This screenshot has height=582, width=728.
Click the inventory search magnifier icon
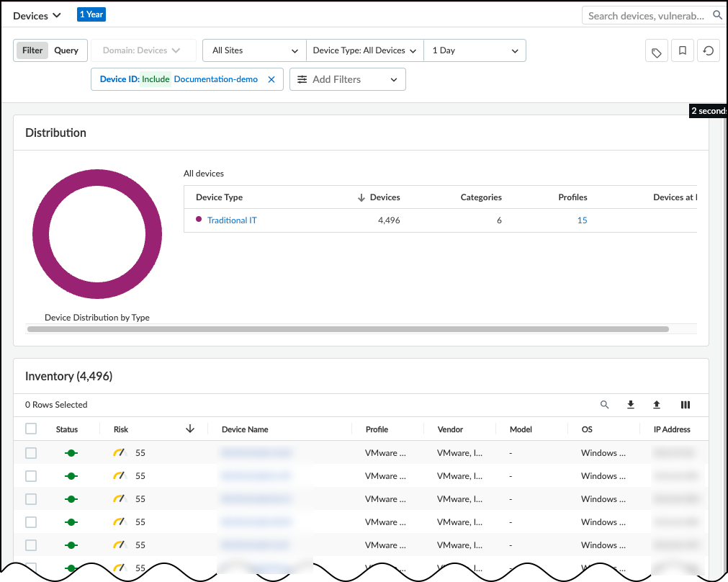pos(605,405)
